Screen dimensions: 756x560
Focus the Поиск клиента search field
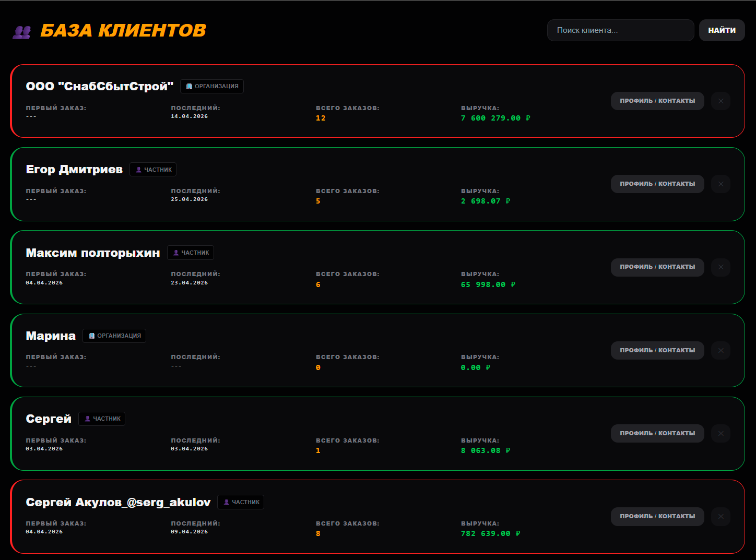pos(620,30)
